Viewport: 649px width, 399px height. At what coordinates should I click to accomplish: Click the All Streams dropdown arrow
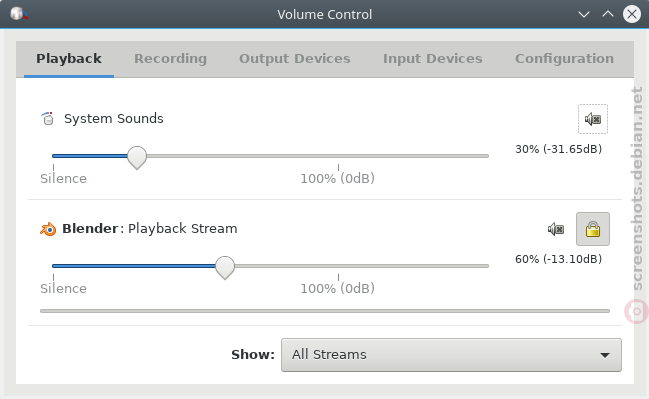pyautogui.click(x=605, y=355)
